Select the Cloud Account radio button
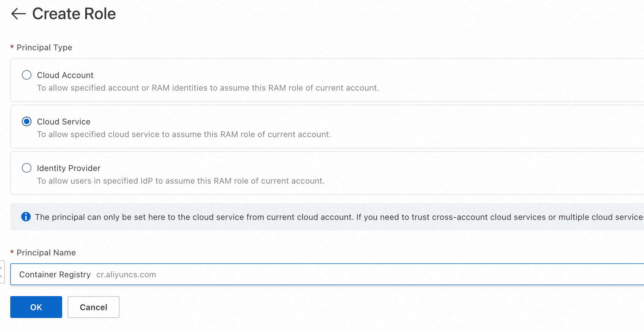Image resolution: width=644 pixels, height=331 pixels. 27,75
